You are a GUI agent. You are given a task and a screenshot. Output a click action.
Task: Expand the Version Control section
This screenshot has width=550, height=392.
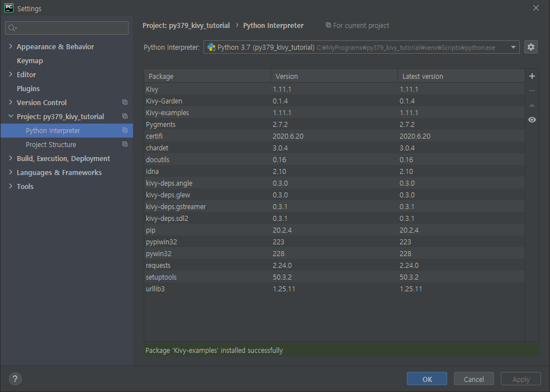pos(11,102)
